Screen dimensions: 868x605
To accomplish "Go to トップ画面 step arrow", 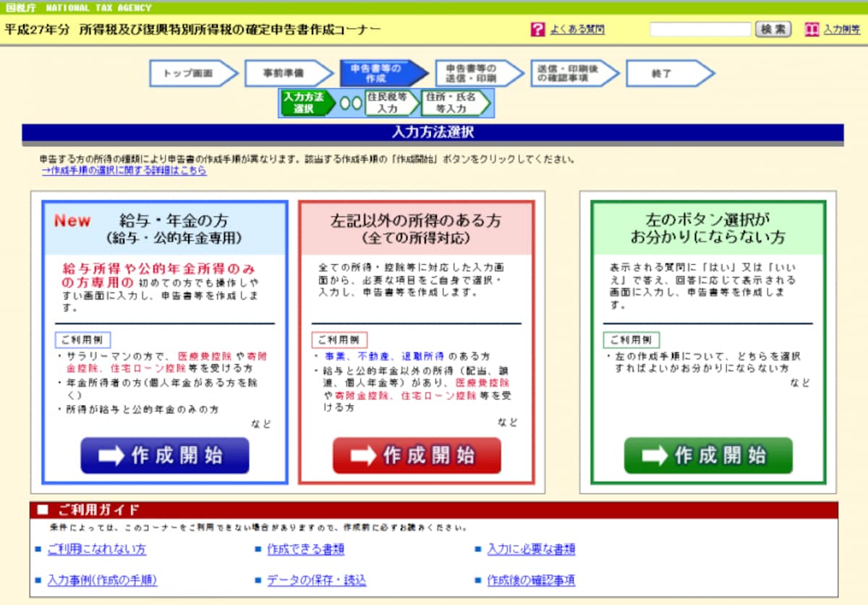I will 193,73.
